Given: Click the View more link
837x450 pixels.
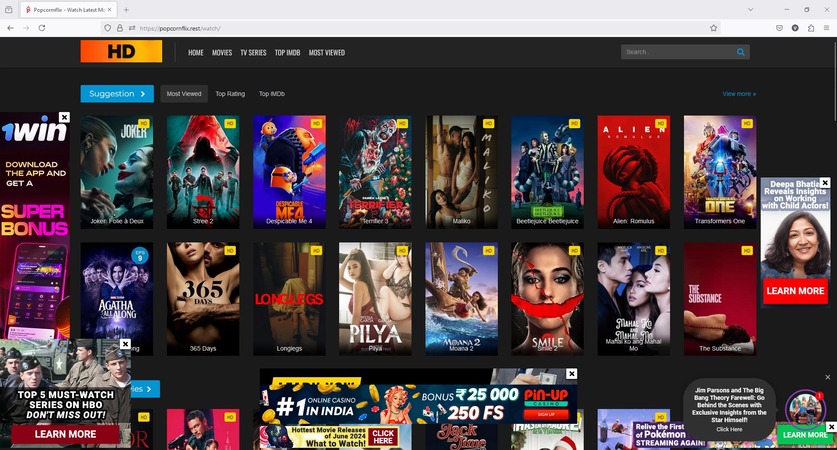Looking at the screenshot, I should (x=739, y=93).
